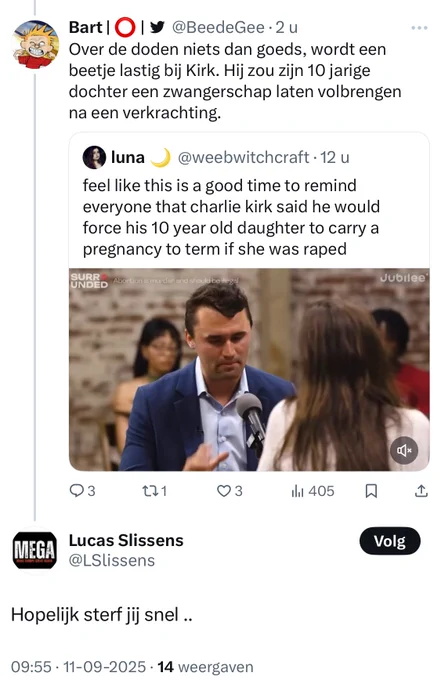Open luna's small profile picture
Image resolution: width=441 pixels, height=680 pixels.
pyautogui.click(x=94, y=157)
